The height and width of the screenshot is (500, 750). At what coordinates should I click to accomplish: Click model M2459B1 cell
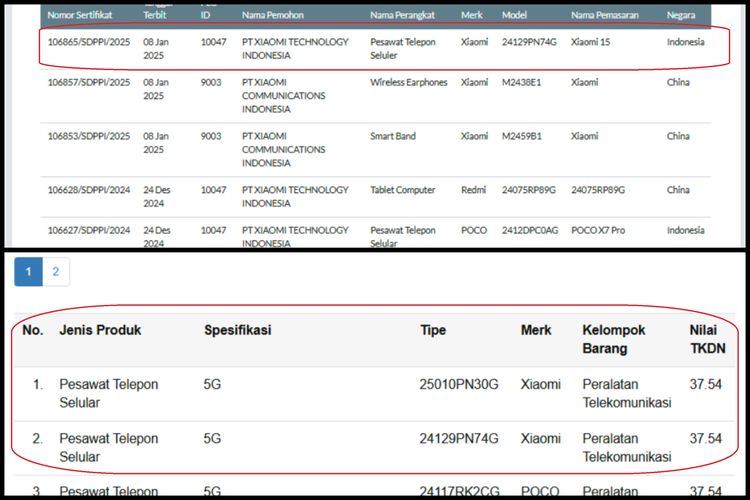point(522,136)
